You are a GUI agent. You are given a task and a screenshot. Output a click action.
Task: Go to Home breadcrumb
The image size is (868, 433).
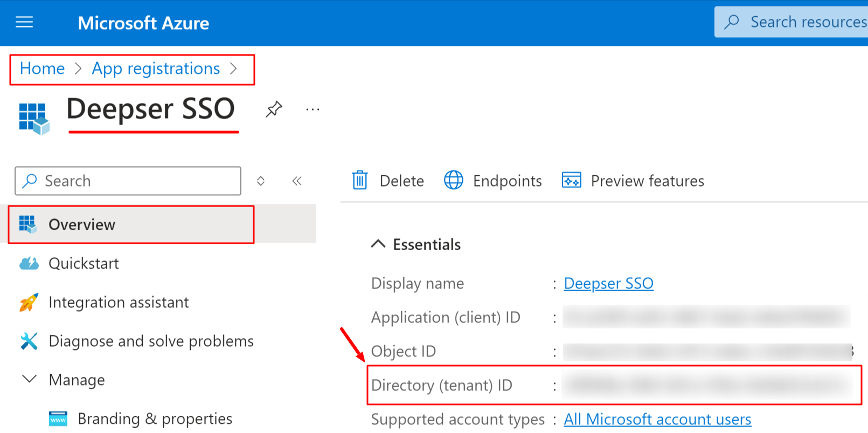[x=42, y=68]
